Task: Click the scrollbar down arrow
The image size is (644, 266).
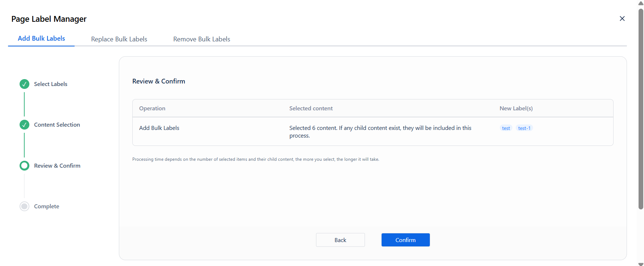Action: [641, 264]
